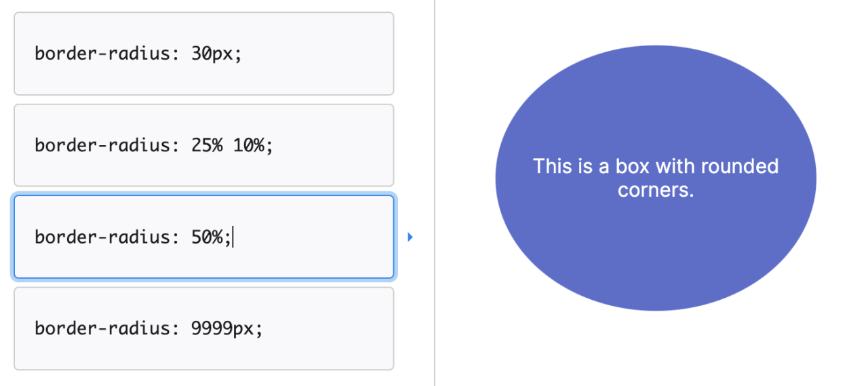Click the word "corners." in the ellipse
Viewport: 868px width, 386px height.
656,190
